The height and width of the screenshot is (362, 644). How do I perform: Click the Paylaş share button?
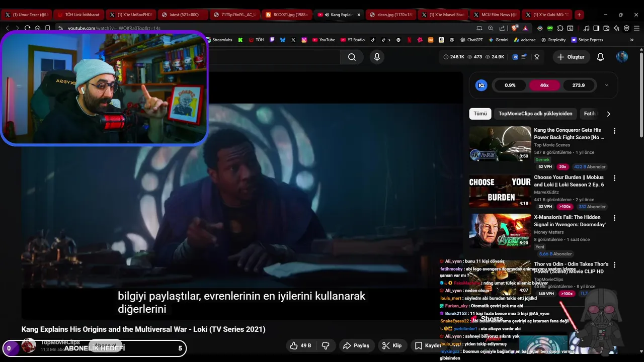(356, 345)
